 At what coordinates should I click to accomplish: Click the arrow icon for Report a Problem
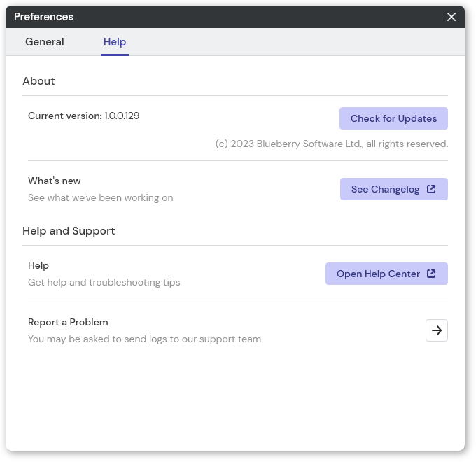coord(437,330)
